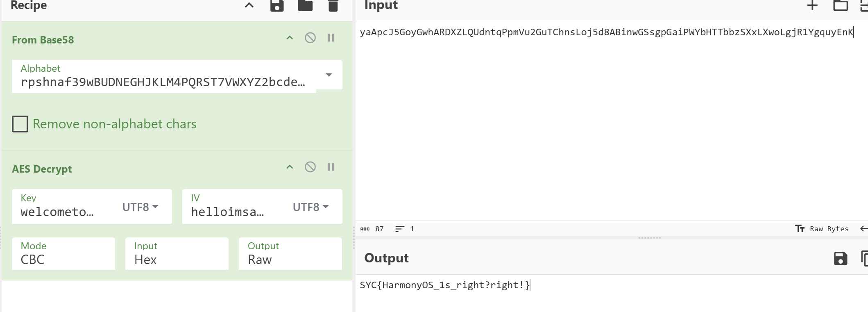Collapse the Recipe pane chevron
This screenshot has height=312, width=868.
249,6
